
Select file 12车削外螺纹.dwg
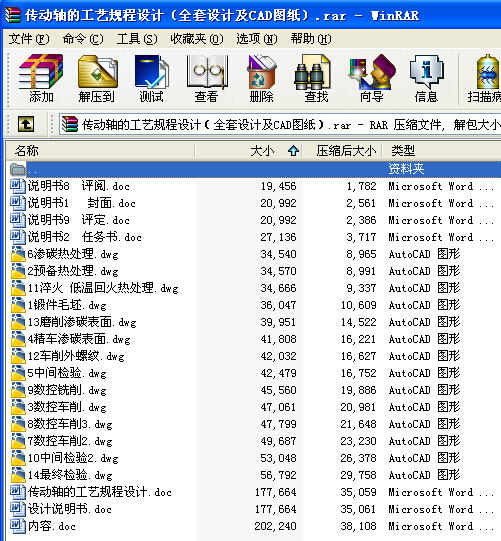tap(76, 356)
